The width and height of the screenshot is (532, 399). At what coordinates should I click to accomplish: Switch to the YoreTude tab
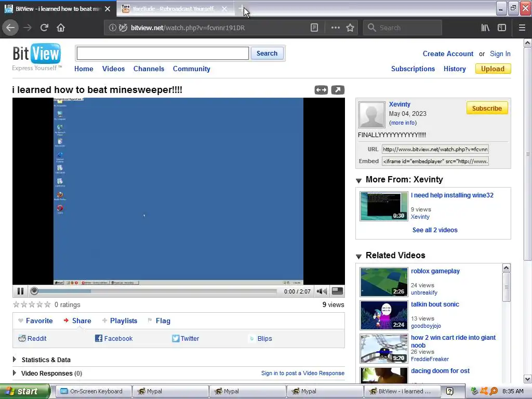pos(173,9)
